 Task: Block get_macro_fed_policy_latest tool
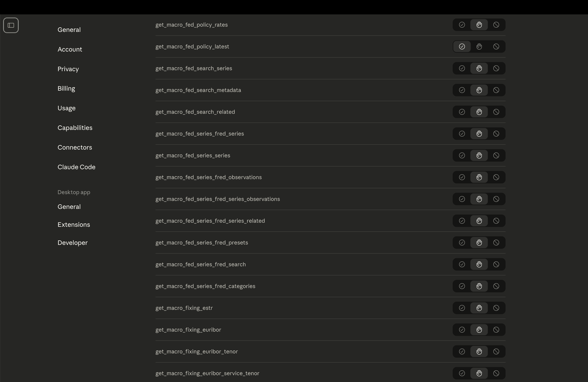[x=496, y=46]
